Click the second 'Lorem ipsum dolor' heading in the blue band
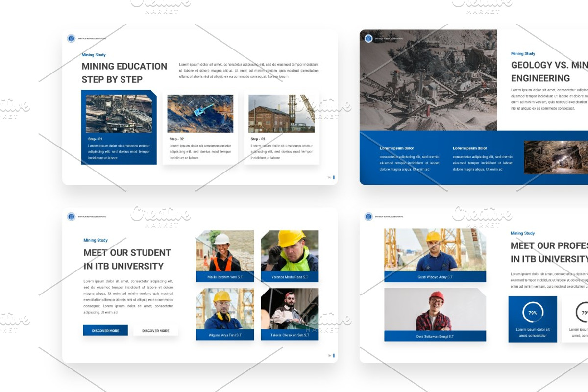 coord(470,148)
